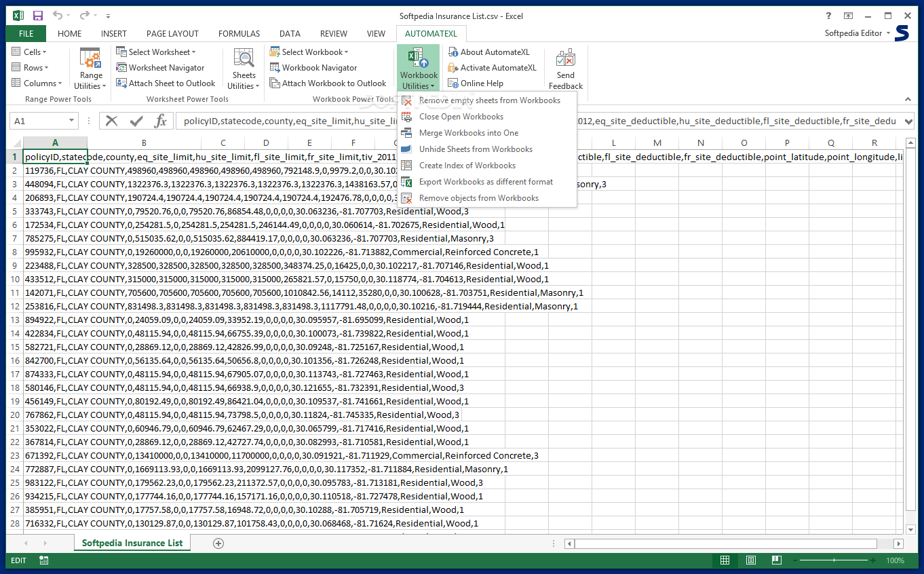Open the Softpedia Editor account menu
The image size is (924, 574).
tap(858, 33)
